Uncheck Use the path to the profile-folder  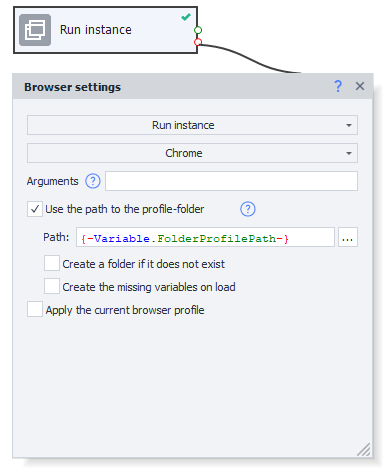[x=35, y=209]
